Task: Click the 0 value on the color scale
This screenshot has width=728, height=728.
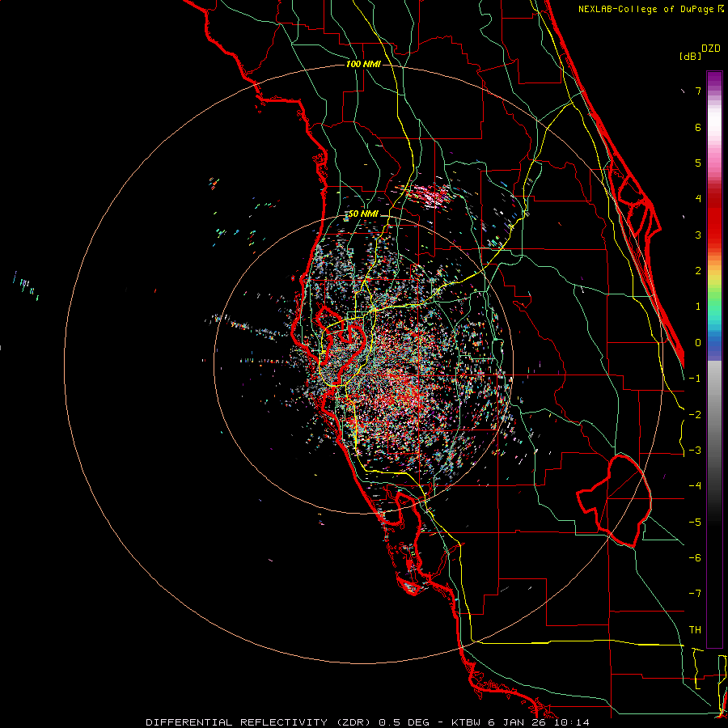Action: (698, 343)
